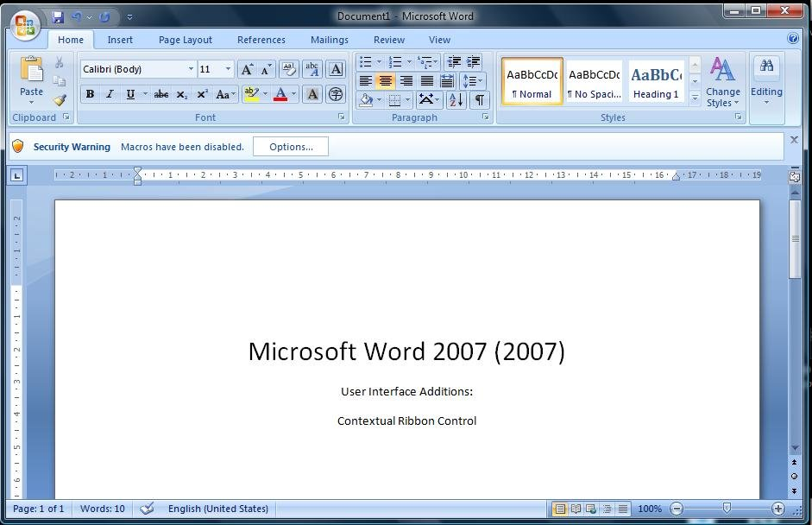Toggle numbered list formatting
Screen dimensions: 812x525
[x=394, y=61]
